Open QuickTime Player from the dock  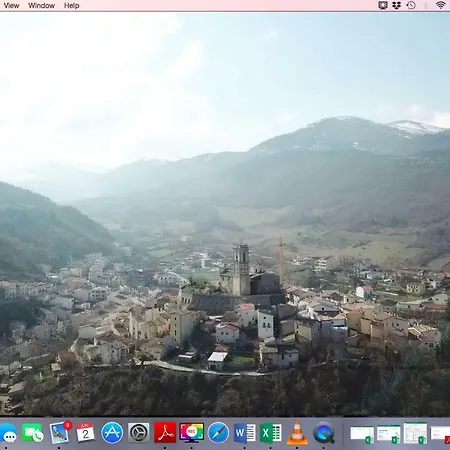point(324,433)
